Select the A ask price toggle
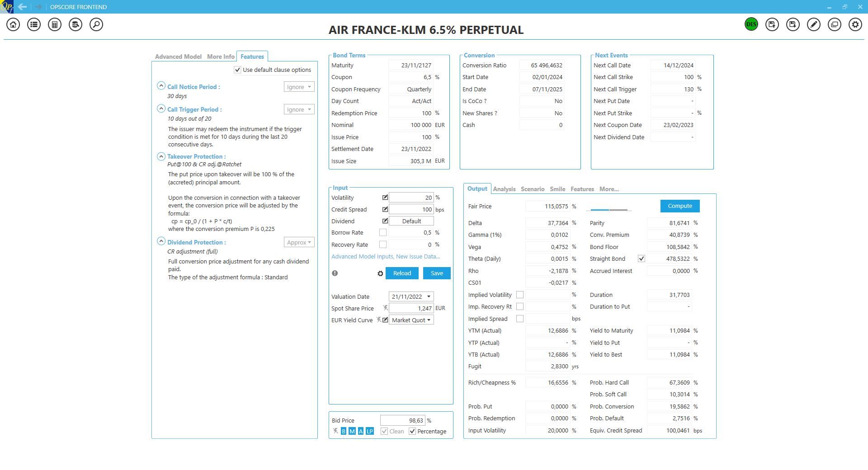This screenshot has height=470, width=868. (x=361, y=431)
